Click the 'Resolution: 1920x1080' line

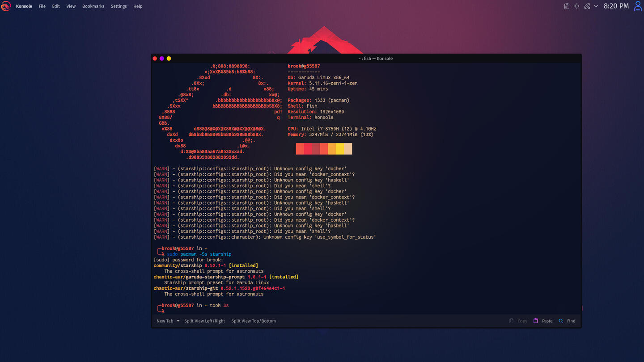coord(316,112)
